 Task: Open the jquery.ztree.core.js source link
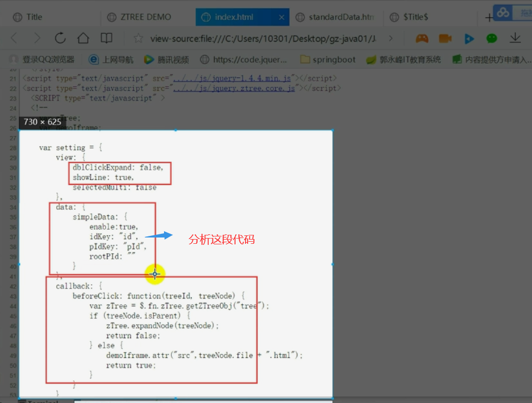click(234, 88)
